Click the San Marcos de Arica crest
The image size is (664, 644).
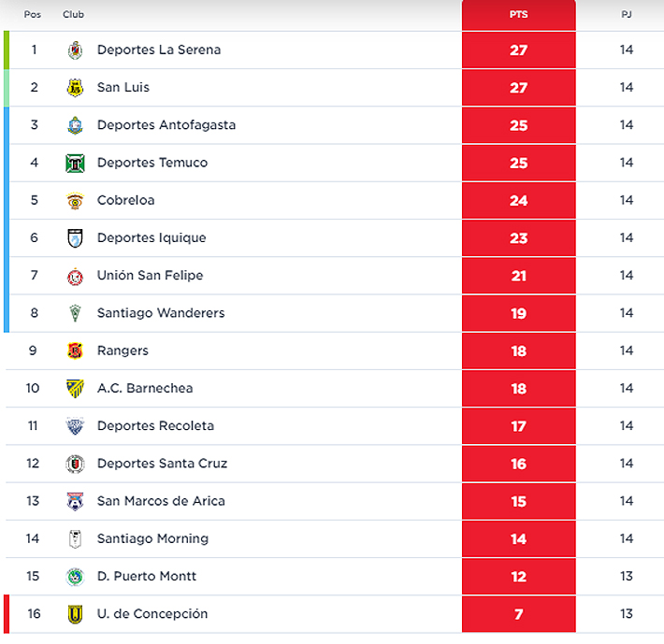76,501
